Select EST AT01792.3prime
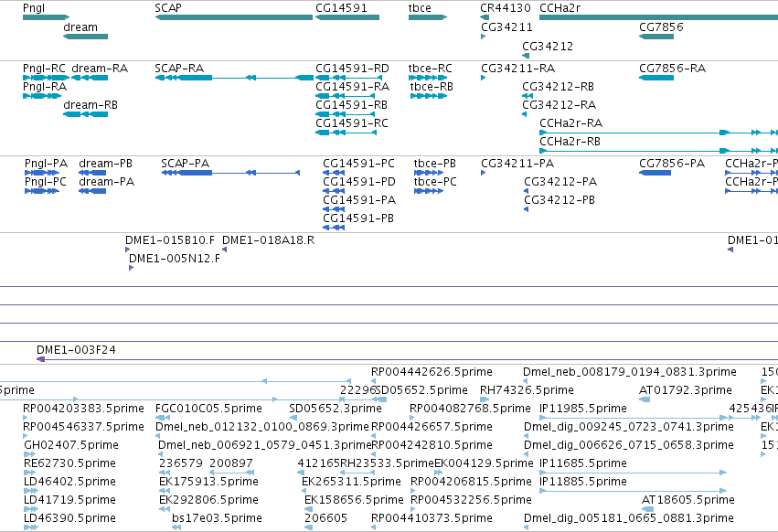This screenshot has width=778, height=532. point(686,390)
